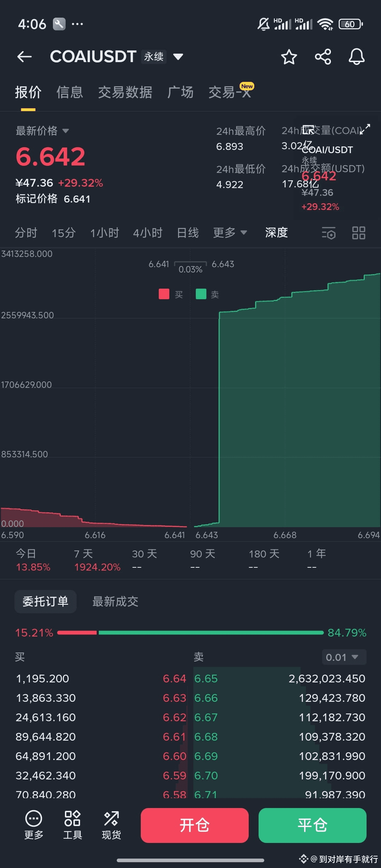Tap the red buy depth area chart
381x868 pixels.
93,518
